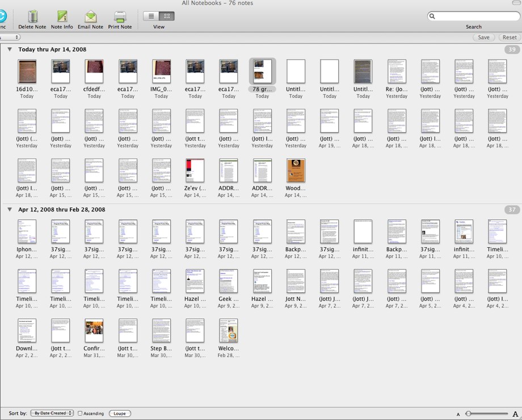
Task: Click the 37 notes count badge
Action: coord(512,210)
